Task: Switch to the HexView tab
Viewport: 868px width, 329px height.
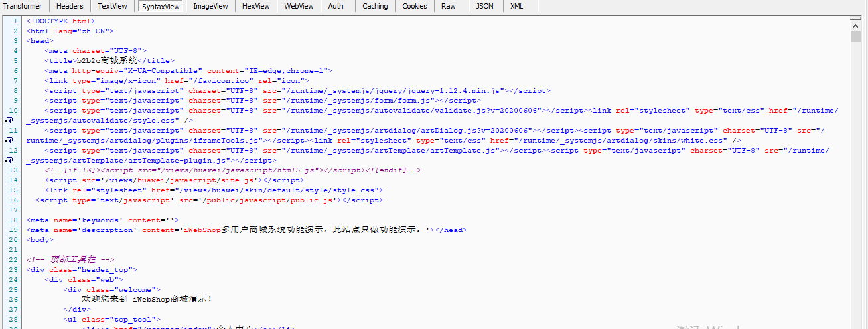Action: tap(256, 6)
